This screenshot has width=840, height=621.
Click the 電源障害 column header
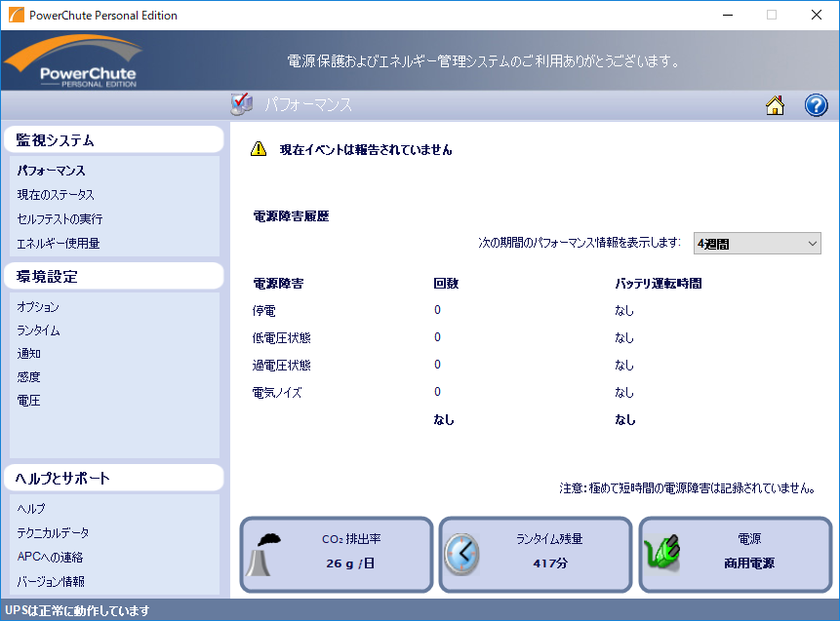click(278, 283)
